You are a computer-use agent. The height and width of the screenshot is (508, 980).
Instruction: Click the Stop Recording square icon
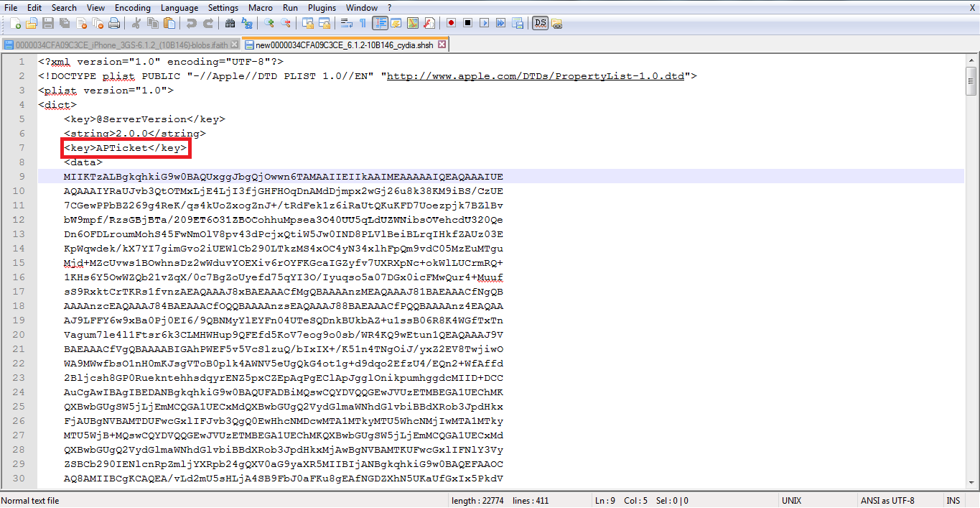coord(467,23)
